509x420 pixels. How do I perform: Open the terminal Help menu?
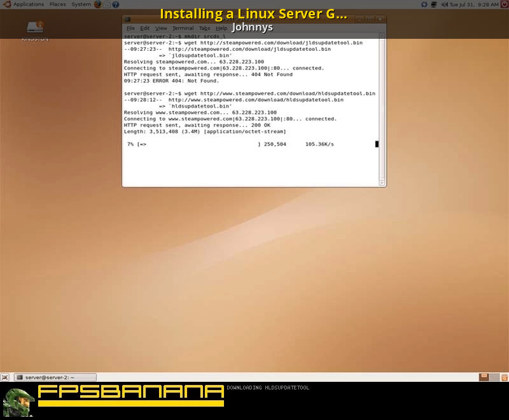click(x=221, y=28)
